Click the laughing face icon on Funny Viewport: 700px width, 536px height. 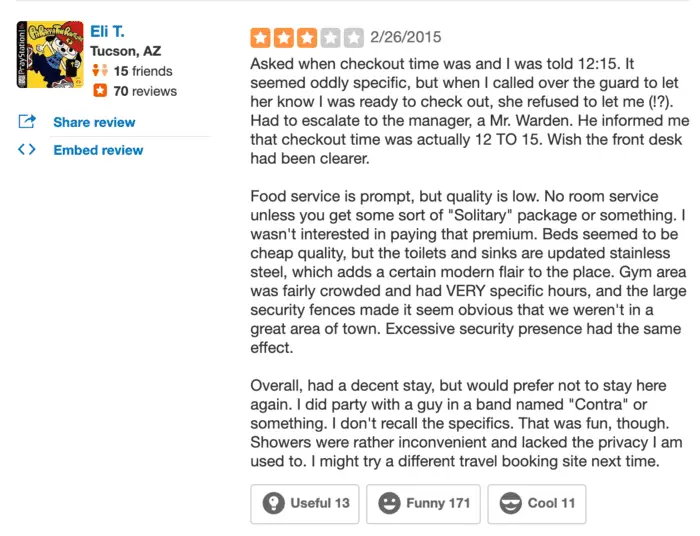389,503
